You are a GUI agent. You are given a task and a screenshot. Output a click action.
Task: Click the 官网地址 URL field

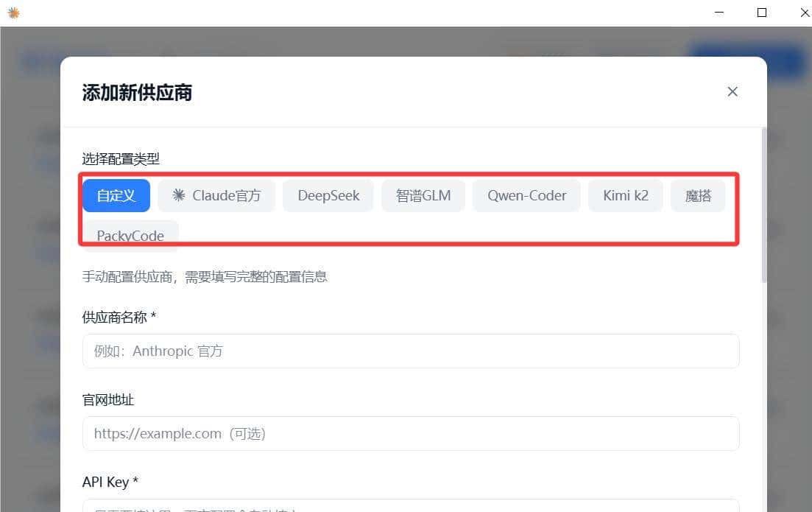(x=410, y=433)
